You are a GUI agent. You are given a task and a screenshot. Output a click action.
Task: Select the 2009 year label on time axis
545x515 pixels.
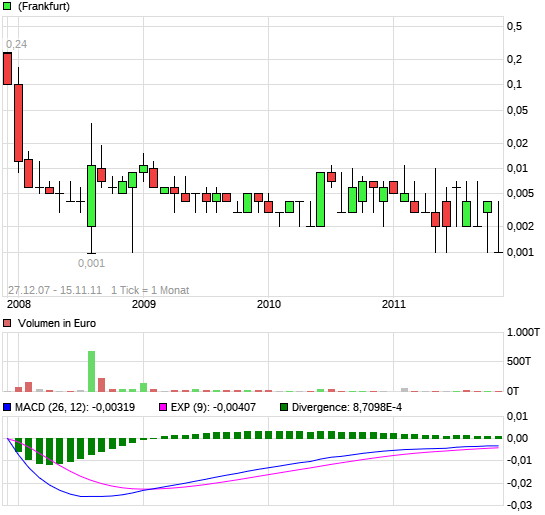coord(144,304)
